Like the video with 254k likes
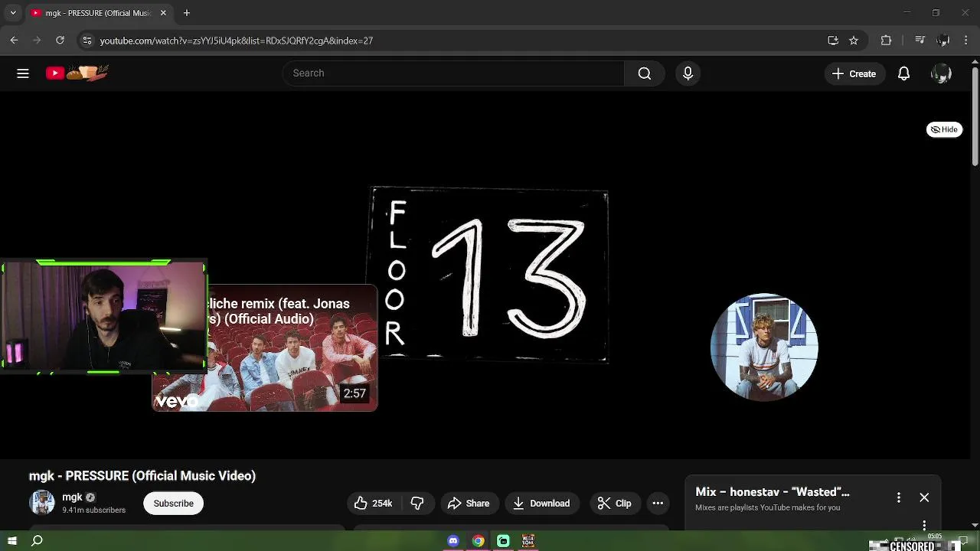This screenshot has height=551, width=980. tap(373, 503)
